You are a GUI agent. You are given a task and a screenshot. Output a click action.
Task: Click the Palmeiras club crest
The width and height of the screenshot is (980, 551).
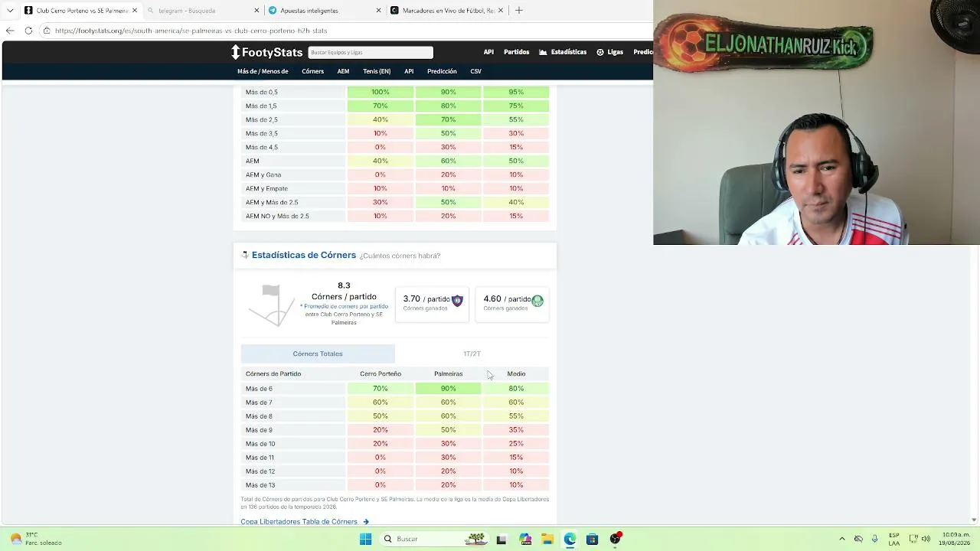537,301
